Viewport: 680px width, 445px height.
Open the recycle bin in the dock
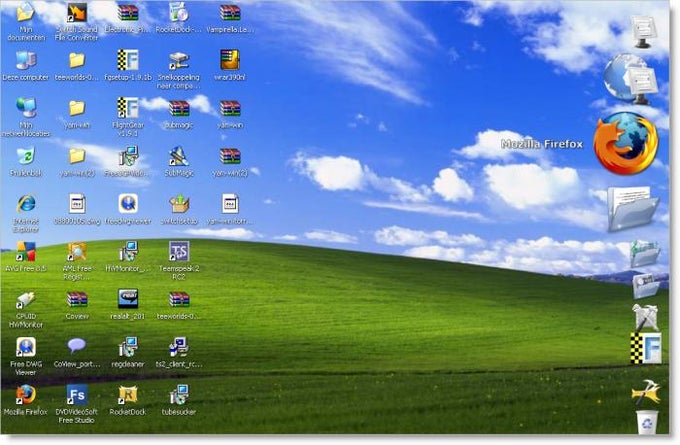click(647, 421)
